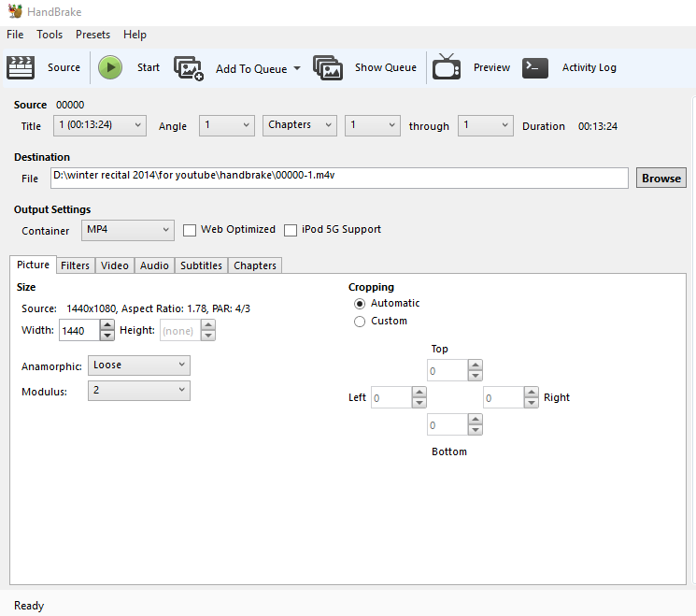Image resolution: width=696 pixels, height=616 pixels.
Task: Select the Automatic cropping radio button
Action: pos(360,304)
